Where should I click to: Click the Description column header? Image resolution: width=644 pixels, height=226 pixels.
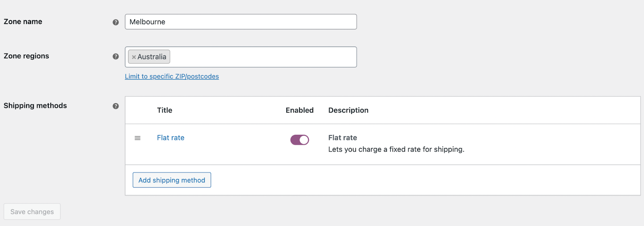(x=348, y=110)
